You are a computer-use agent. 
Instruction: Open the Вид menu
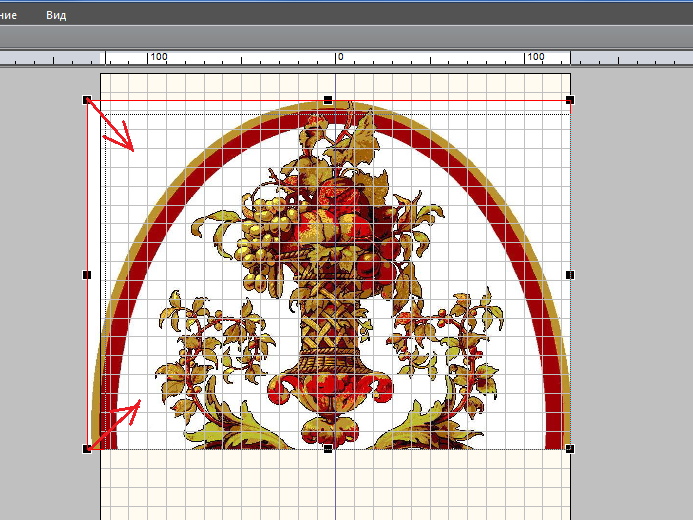tap(56, 15)
